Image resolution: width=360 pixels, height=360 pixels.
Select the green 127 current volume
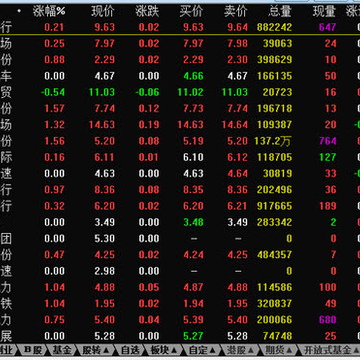pyautogui.click(x=327, y=157)
